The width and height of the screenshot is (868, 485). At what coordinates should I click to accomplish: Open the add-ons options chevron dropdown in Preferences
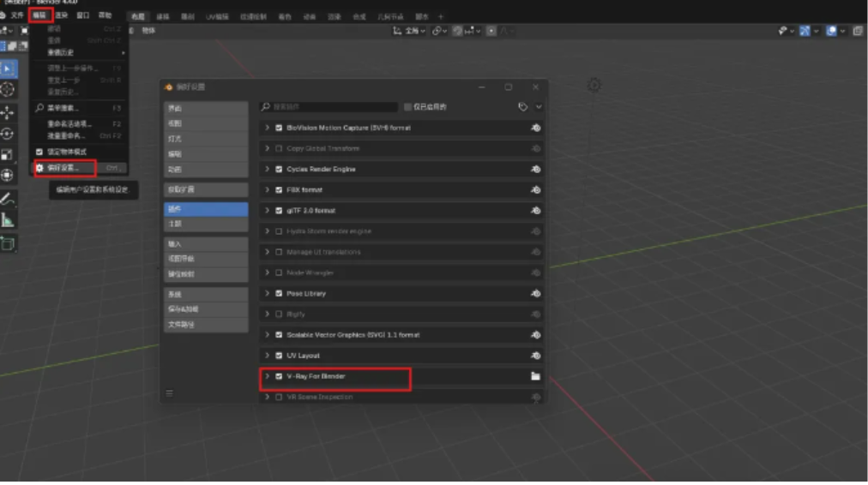pyautogui.click(x=539, y=107)
